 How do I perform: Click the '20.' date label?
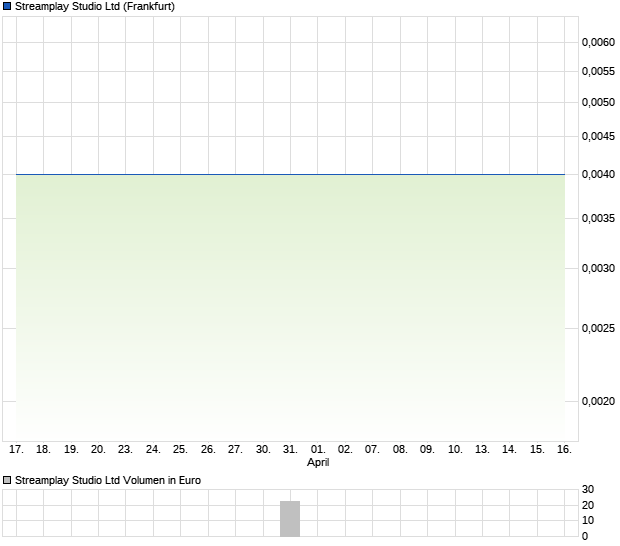98,449
